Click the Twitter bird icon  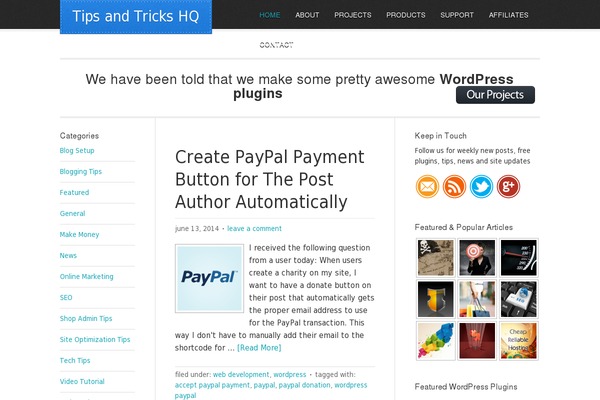point(481,186)
